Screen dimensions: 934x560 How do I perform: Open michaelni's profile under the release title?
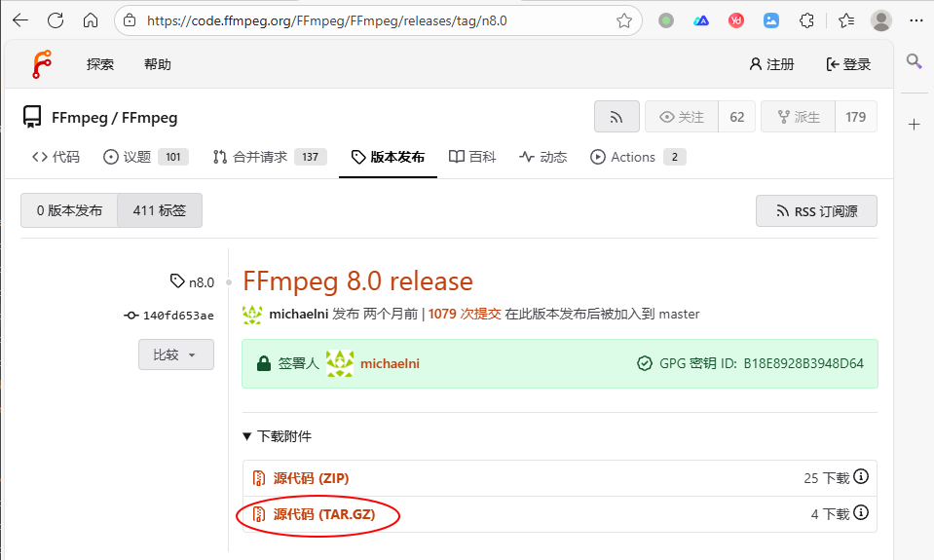(x=298, y=314)
